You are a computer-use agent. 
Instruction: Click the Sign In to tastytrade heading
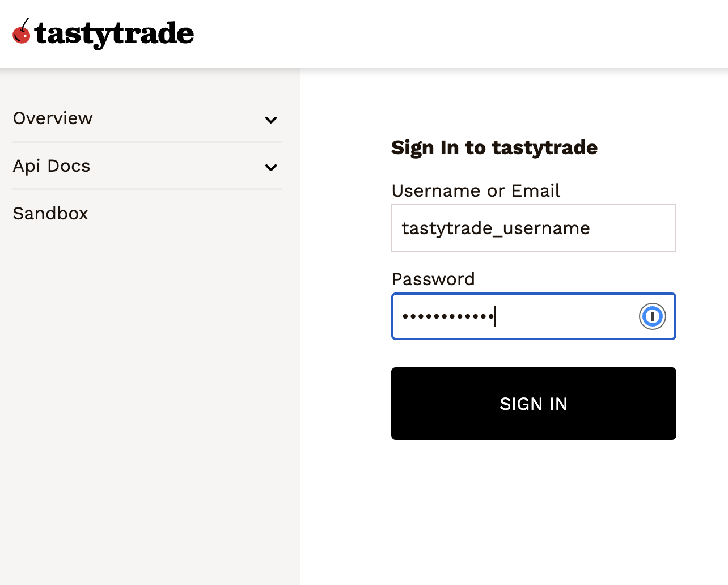pos(494,147)
